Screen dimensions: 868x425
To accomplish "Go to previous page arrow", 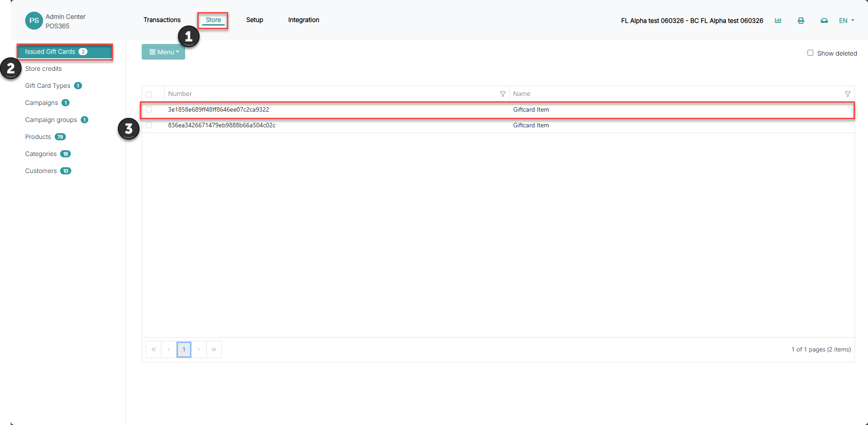I will pos(169,349).
